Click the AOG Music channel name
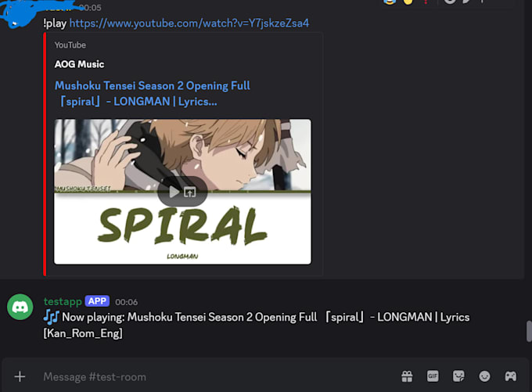This screenshot has height=392, width=532. point(79,64)
